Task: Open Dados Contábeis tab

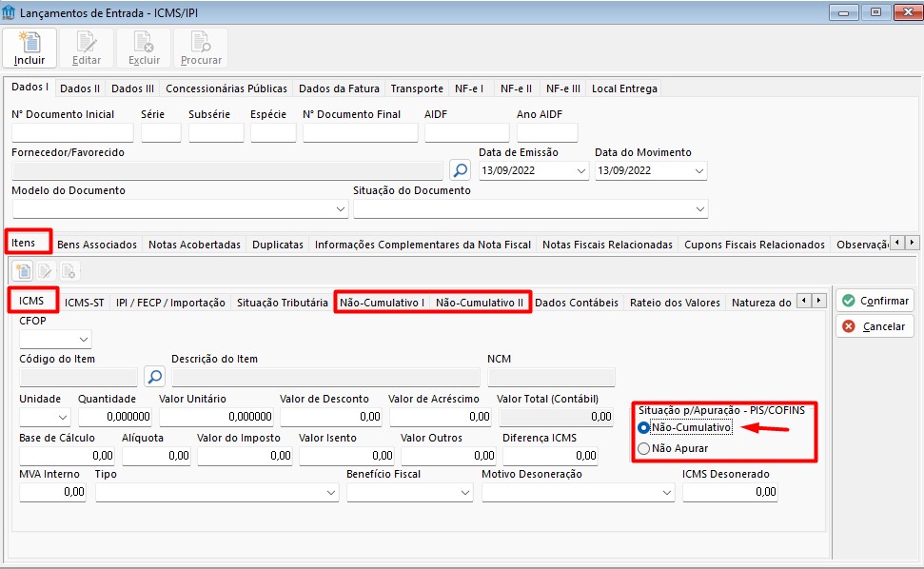Action: pyautogui.click(x=577, y=303)
